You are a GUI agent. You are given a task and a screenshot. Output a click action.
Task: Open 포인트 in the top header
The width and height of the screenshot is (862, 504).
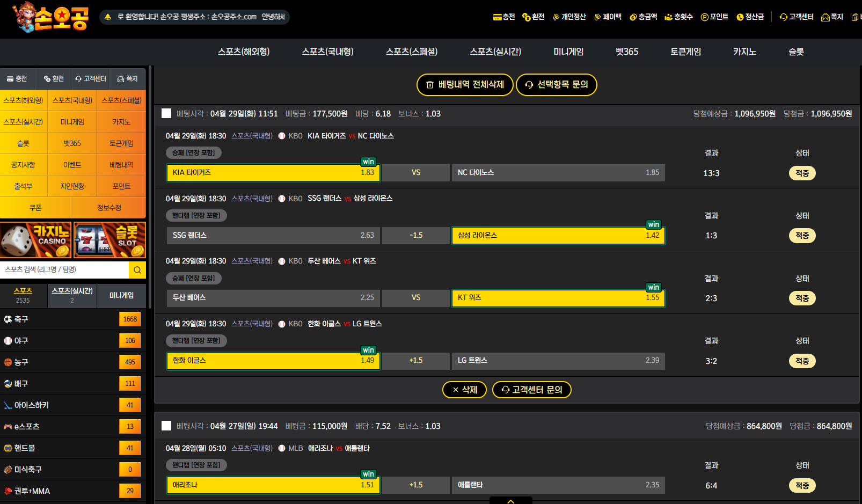click(x=714, y=17)
